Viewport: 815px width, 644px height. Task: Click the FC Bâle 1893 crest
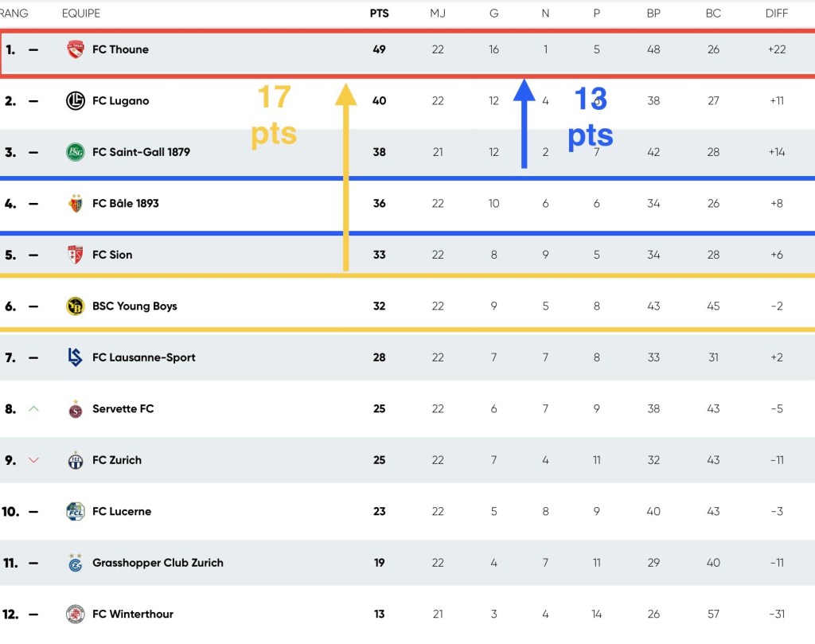click(76, 204)
